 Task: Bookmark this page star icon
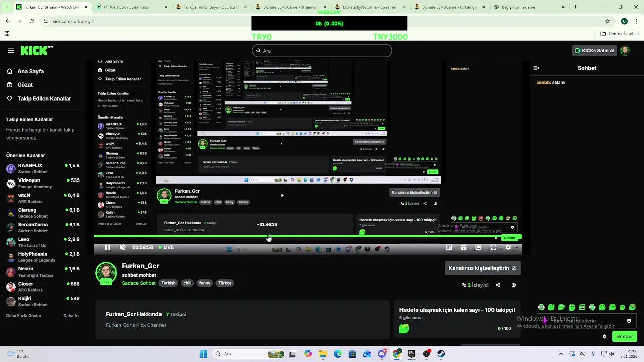tap(608, 21)
